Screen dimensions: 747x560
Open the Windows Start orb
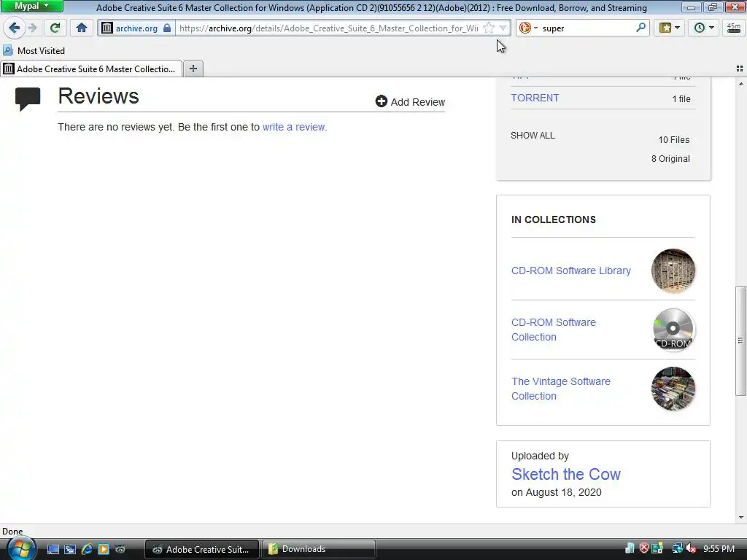click(21, 548)
